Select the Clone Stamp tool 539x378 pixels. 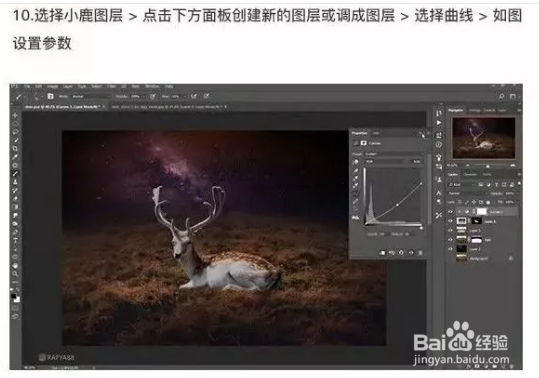point(15,182)
